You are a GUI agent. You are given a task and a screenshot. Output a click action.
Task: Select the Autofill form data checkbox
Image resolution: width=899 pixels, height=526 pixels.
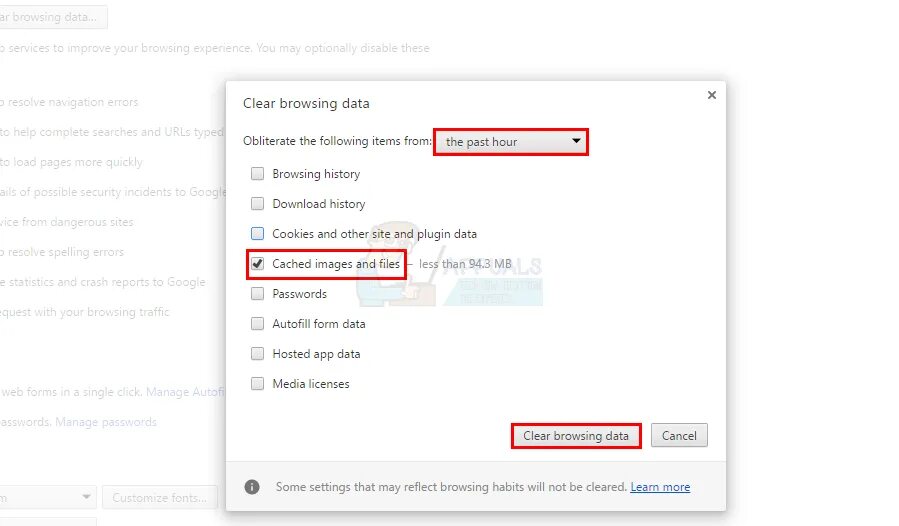[x=257, y=324]
